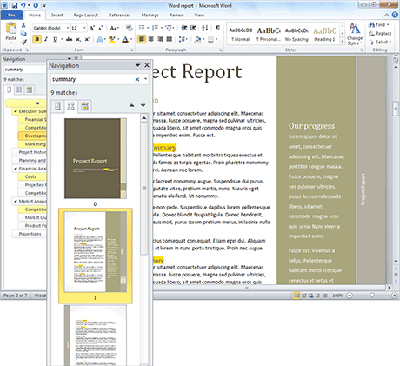
Task: Apply superscript formatting
Action: (87, 39)
